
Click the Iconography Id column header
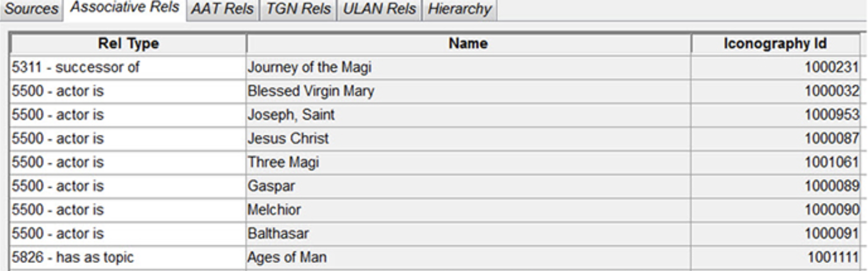775,44
